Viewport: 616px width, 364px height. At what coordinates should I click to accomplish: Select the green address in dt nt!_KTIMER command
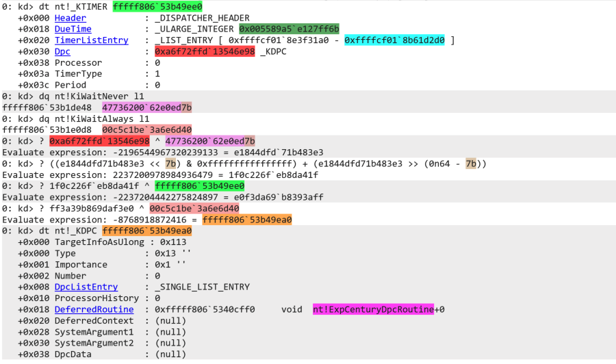point(157,7)
